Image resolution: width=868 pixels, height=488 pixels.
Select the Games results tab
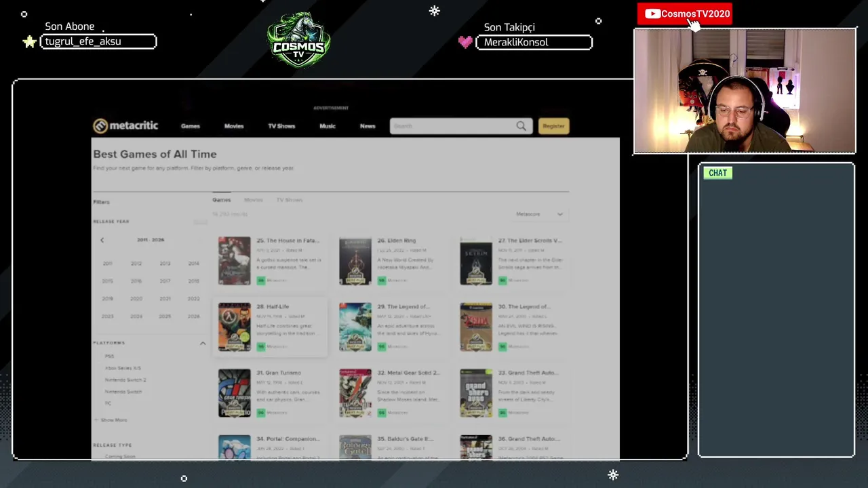point(222,200)
